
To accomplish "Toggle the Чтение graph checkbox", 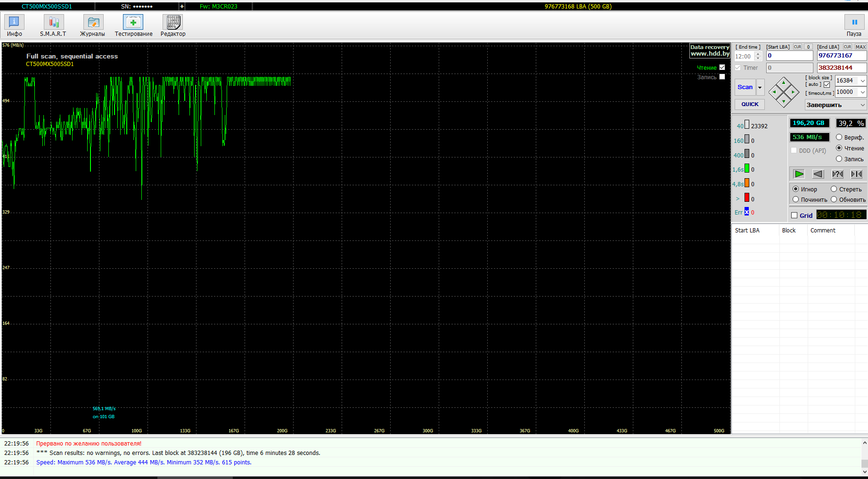I will (722, 67).
